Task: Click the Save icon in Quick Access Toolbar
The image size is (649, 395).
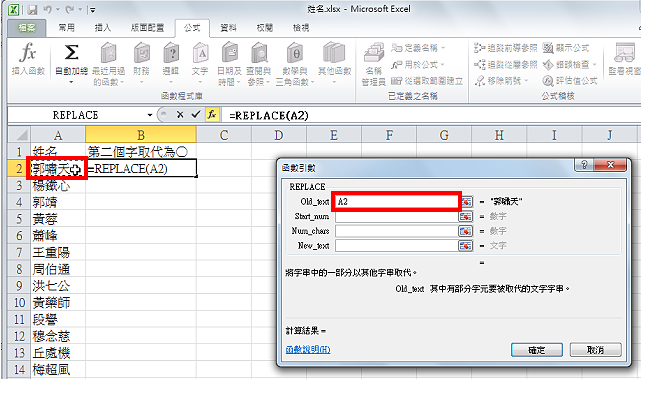Action: tap(33, 9)
